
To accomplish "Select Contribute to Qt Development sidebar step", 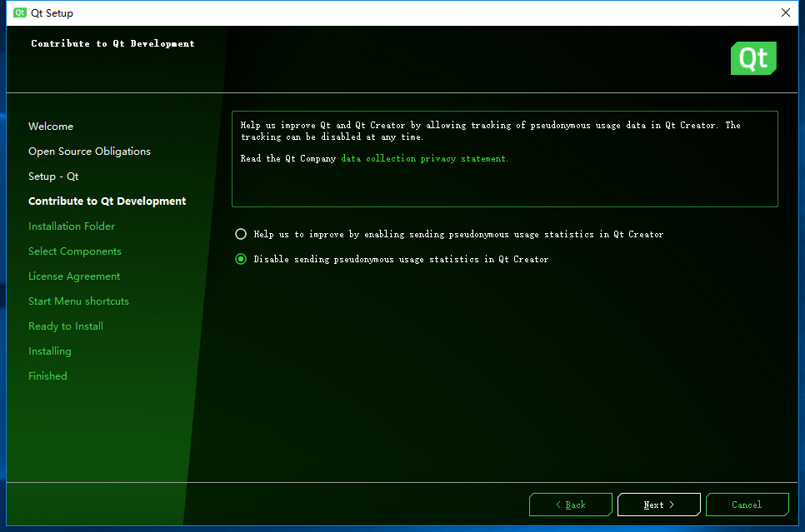I will pyautogui.click(x=107, y=201).
